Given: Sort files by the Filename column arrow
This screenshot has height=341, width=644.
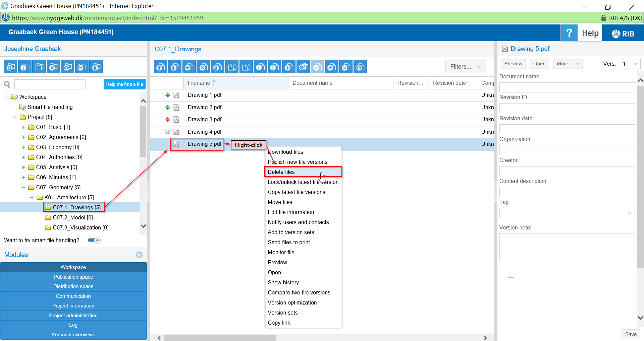Looking at the screenshot, I should tap(214, 82).
